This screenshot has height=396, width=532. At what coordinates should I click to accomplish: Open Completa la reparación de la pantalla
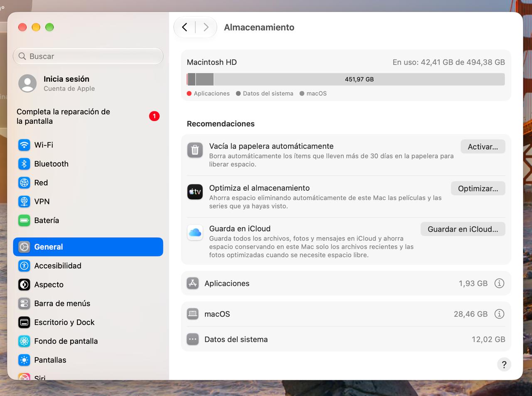(x=88, y=116)
